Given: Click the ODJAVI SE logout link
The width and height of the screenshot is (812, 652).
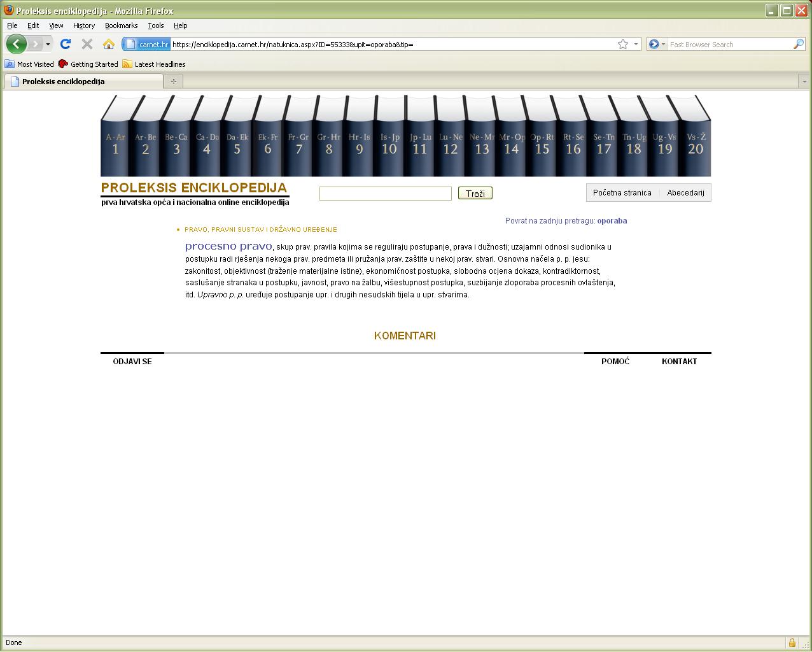Looking at the screenshot, I should tap(132, 361).
